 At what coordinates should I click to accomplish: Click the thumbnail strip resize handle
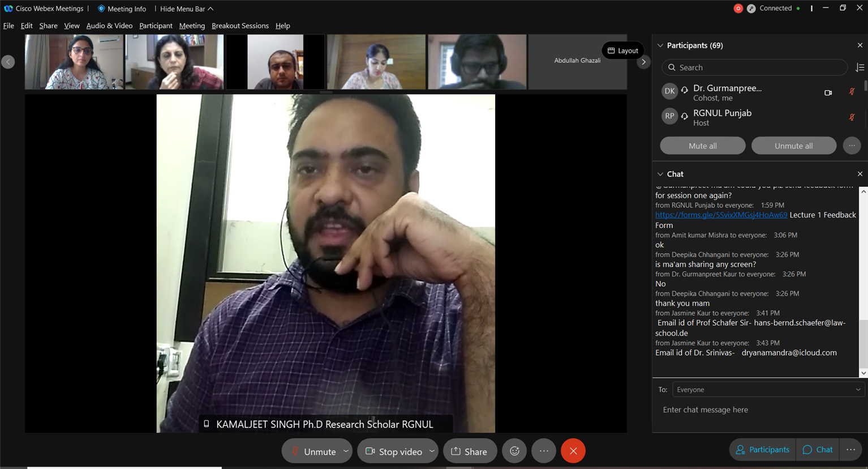pyautogui.click(x=326, y=92)
